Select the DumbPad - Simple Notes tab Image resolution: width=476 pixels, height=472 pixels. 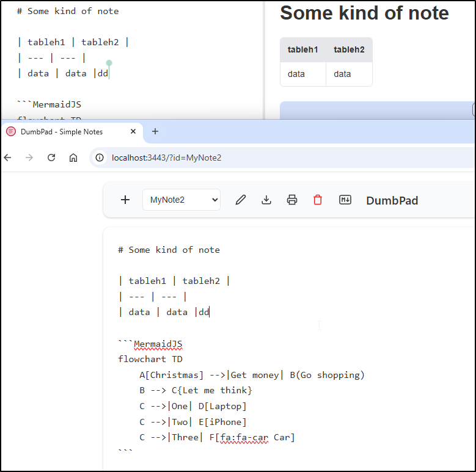(71, 132)
